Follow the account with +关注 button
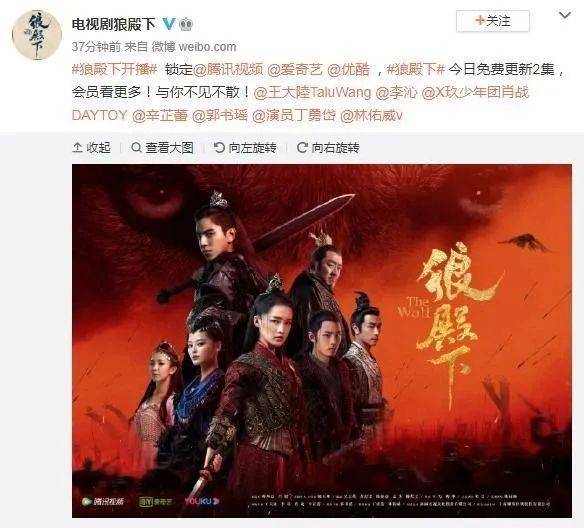 click(x=493, y=21)
